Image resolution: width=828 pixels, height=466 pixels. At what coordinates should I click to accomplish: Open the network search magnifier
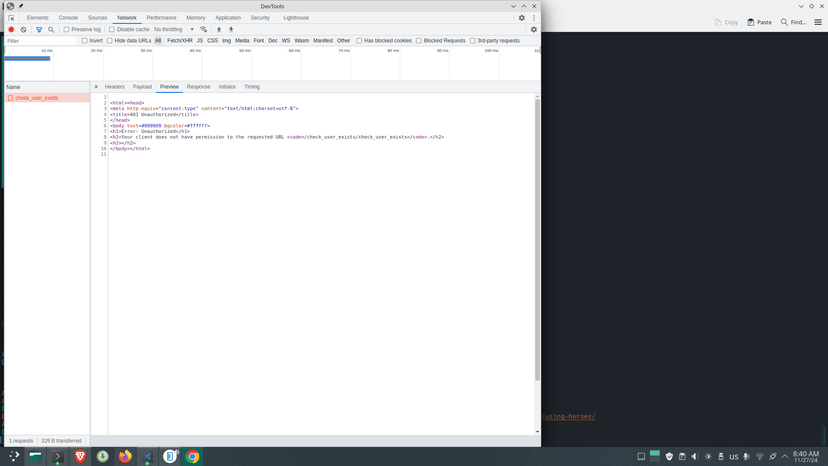(x=51, y=30)
